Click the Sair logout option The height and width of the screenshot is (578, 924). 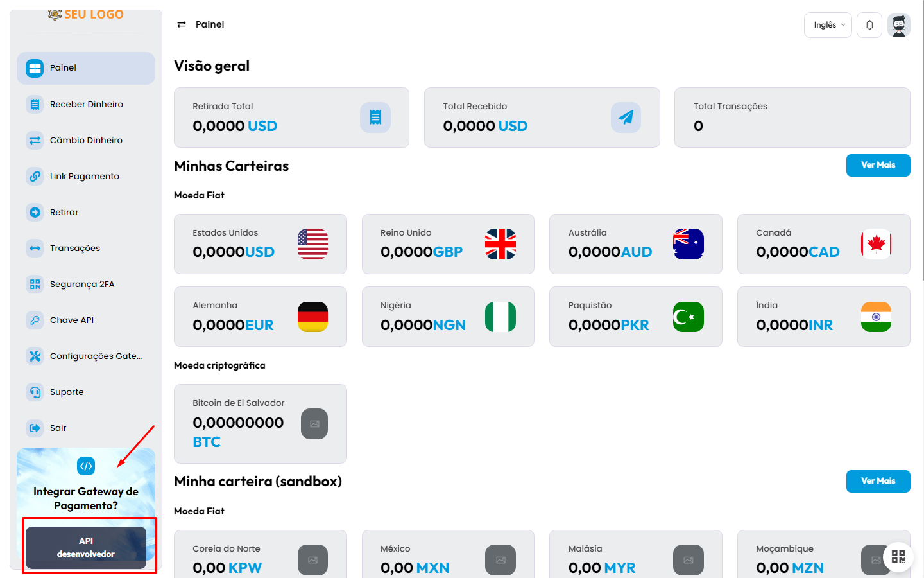pos(58,428)
